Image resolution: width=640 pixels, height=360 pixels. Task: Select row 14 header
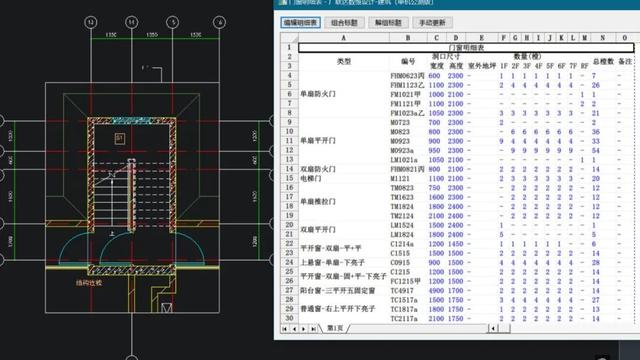289,169
